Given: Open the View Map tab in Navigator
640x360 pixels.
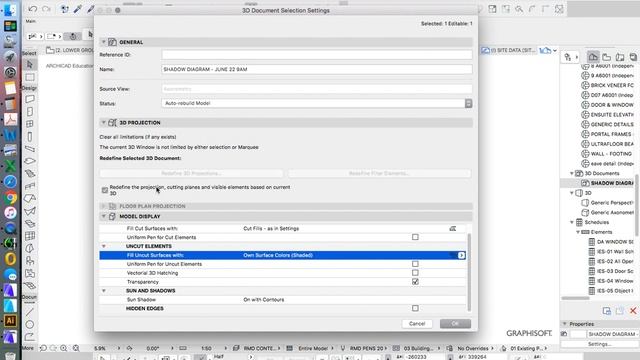Looking at the screenshot, I should pos(607,57).
